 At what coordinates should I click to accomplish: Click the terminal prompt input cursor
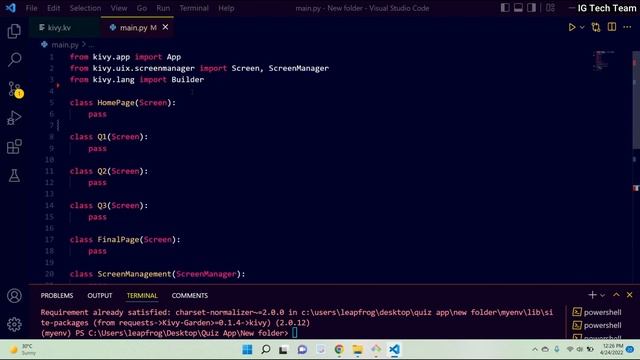point(295,333)
